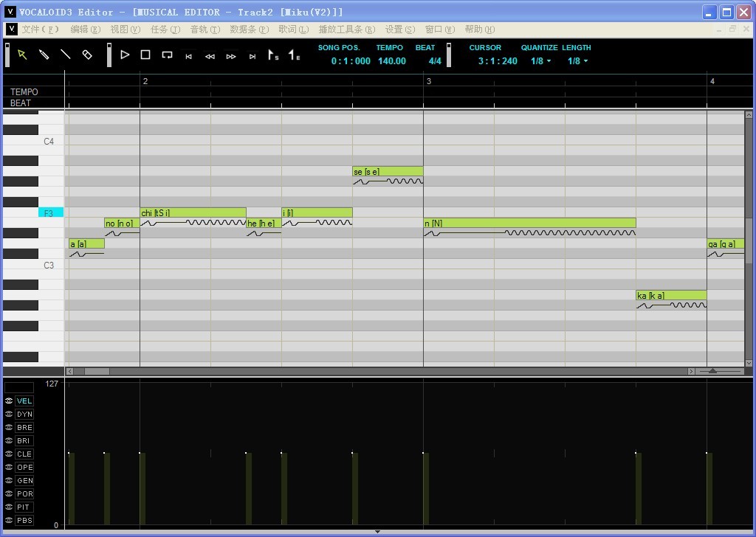
Task: Toggle the eye icon next to VEL
Action: click(x=9, y=401)
